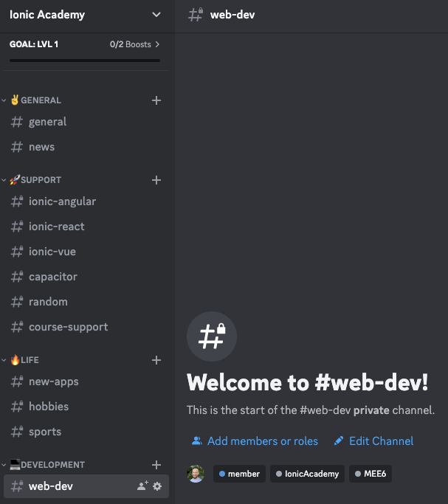The width and height of the screenshot is (448, 504).
Task: Open the course-support channel
Action: [86, 327]
